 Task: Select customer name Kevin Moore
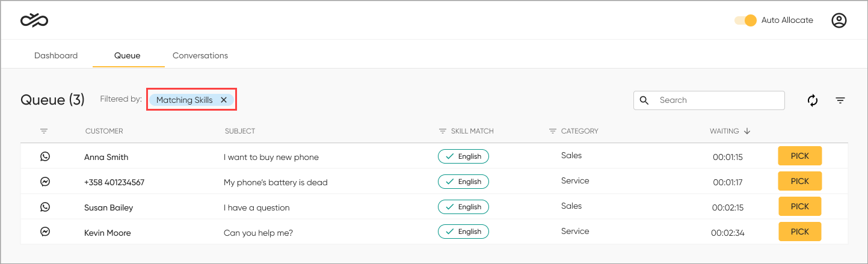[x=108, y=233]
